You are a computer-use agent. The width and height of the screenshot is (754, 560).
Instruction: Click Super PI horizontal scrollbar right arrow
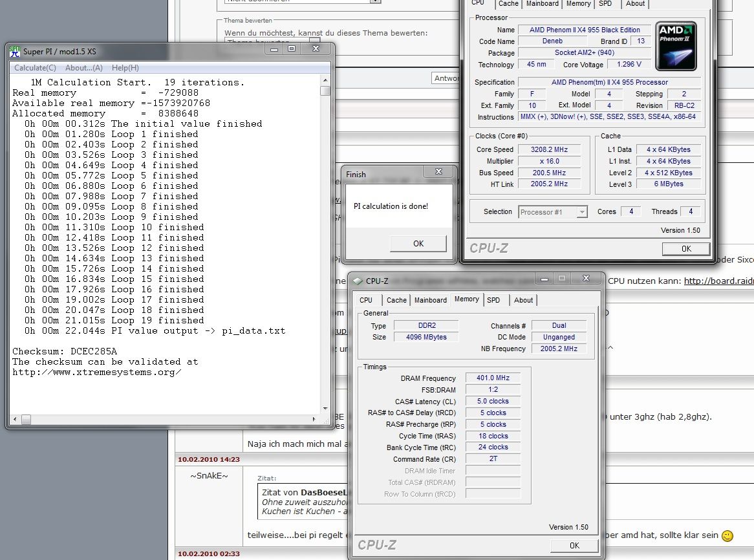[x=314, y=419]
